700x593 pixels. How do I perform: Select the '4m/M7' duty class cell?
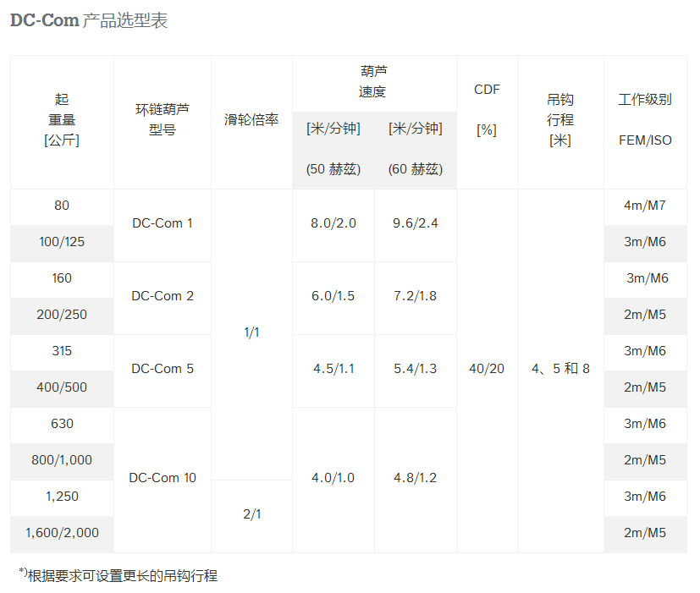(645, 206)
